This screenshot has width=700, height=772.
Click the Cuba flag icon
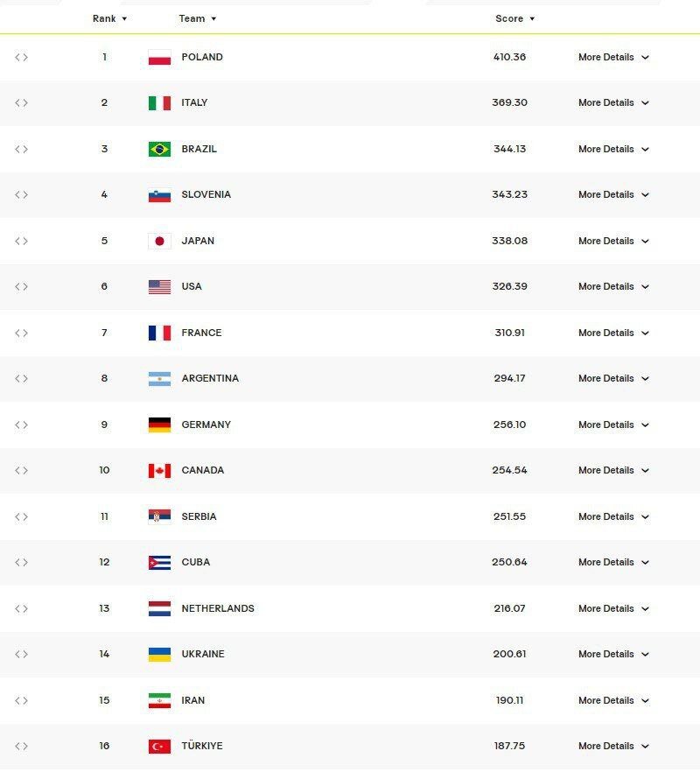(159, 563)
